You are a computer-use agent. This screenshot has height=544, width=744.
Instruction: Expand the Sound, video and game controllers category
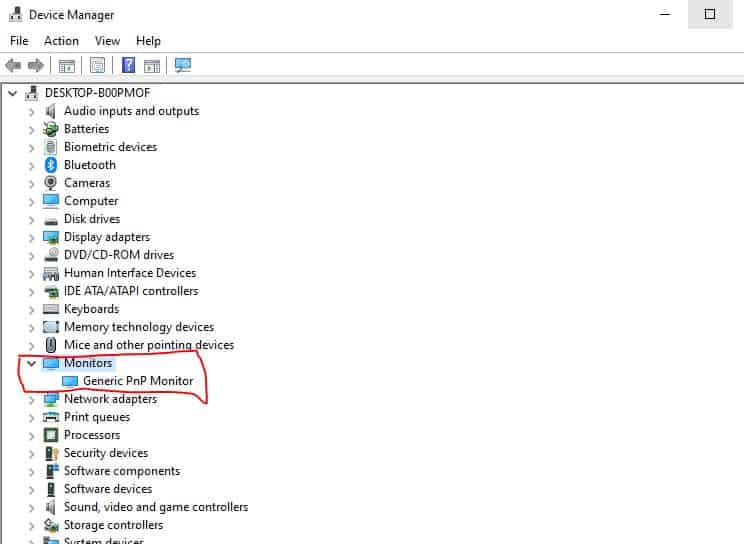point(31,508)
